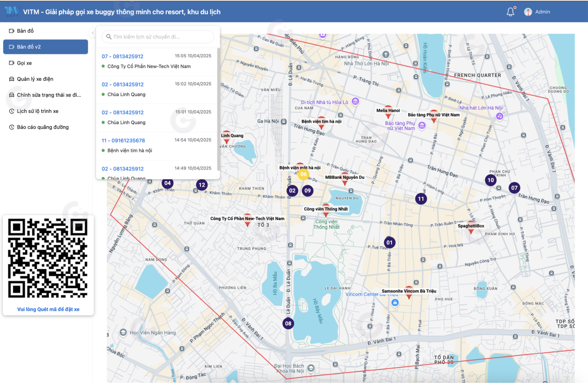Select buggy marker 09 on map
This screenshot has width=588, height=383.
click(x=308, y=190)
